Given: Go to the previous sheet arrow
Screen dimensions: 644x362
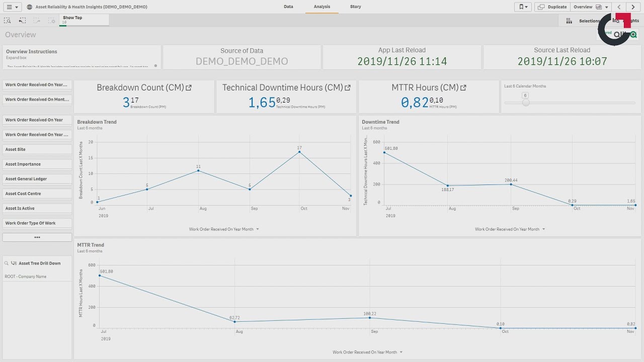Looking at the screenshot, I should 619,7.
